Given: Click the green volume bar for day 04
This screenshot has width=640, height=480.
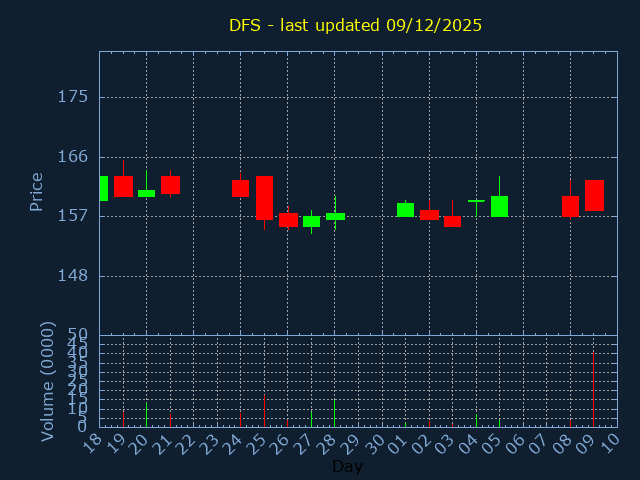Looking at the screenshot, I should click(x=476, y=420).
